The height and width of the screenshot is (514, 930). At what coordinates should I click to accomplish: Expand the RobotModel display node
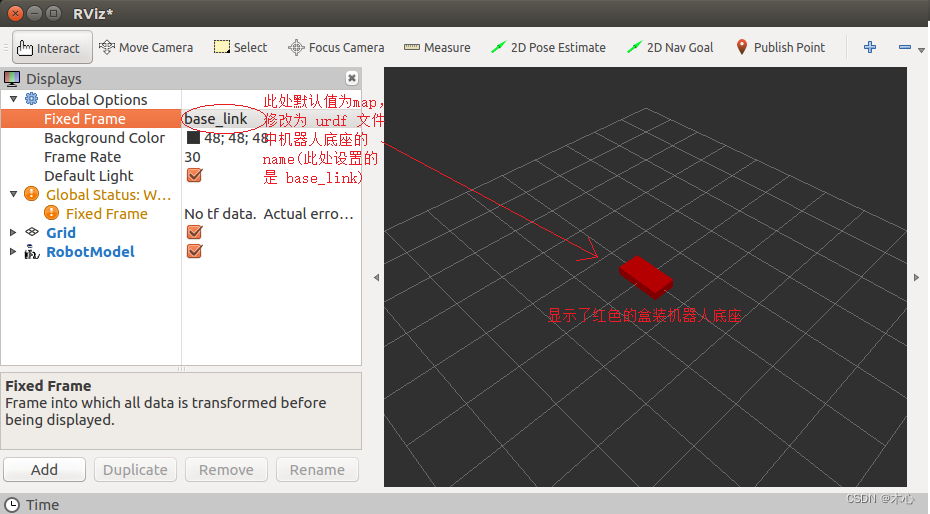point(13,251)
